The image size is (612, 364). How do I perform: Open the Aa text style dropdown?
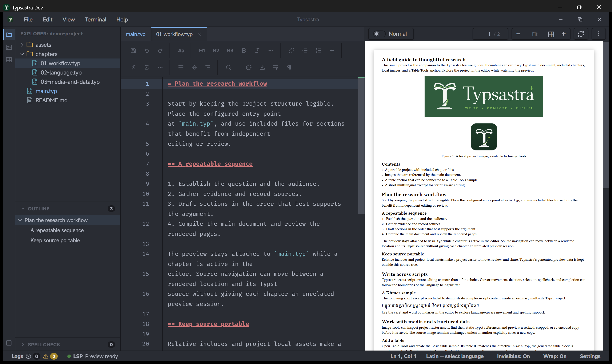click(x=181, y=50)
